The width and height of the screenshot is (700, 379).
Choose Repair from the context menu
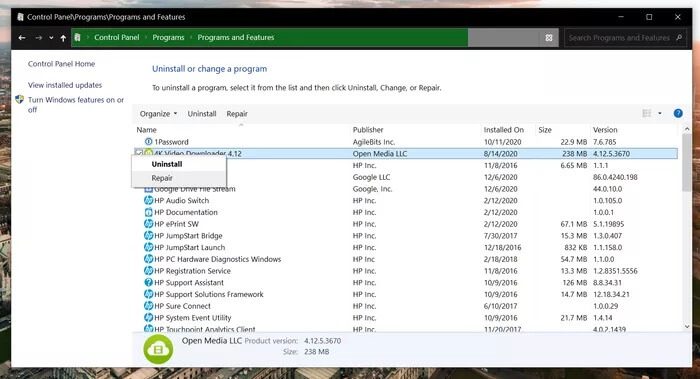click(162, 178)
